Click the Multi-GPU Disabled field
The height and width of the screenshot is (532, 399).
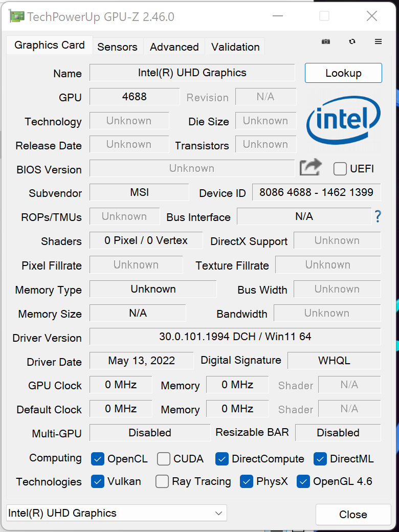pyautogui.click(x=150, y=433)
